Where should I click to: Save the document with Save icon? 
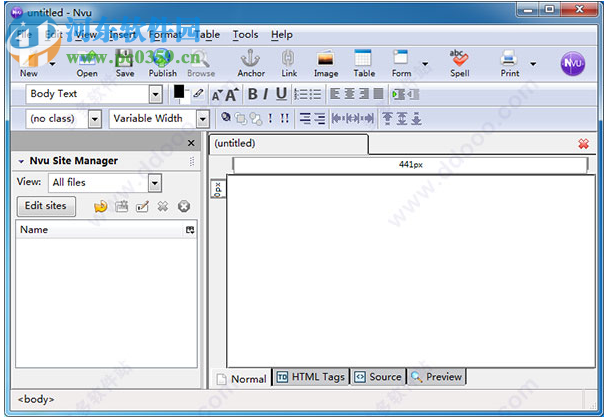[x=125, y=63]
